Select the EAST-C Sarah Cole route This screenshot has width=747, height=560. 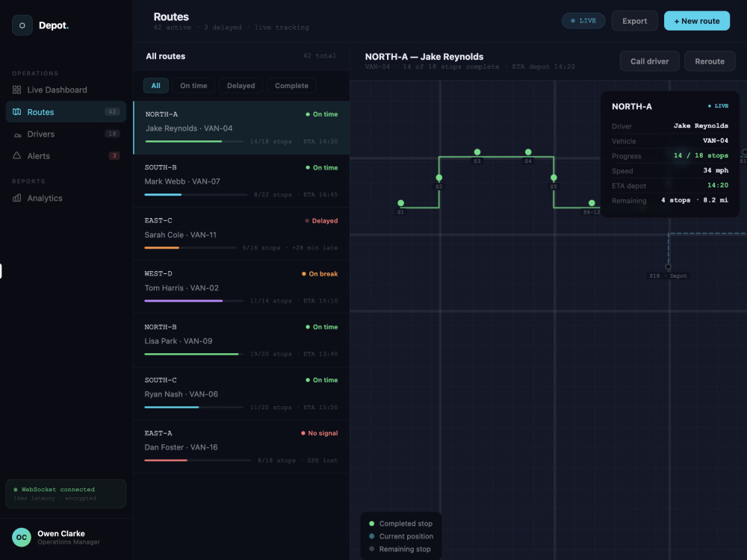point(241,234)
